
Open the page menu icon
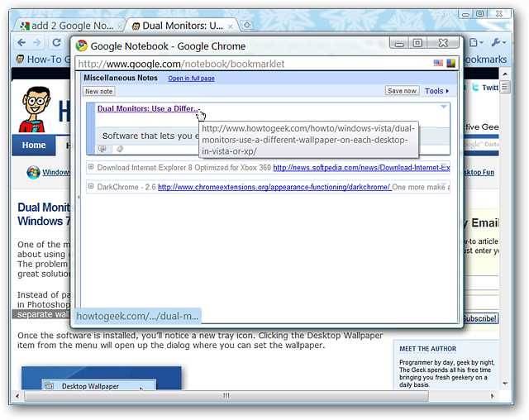476,42
